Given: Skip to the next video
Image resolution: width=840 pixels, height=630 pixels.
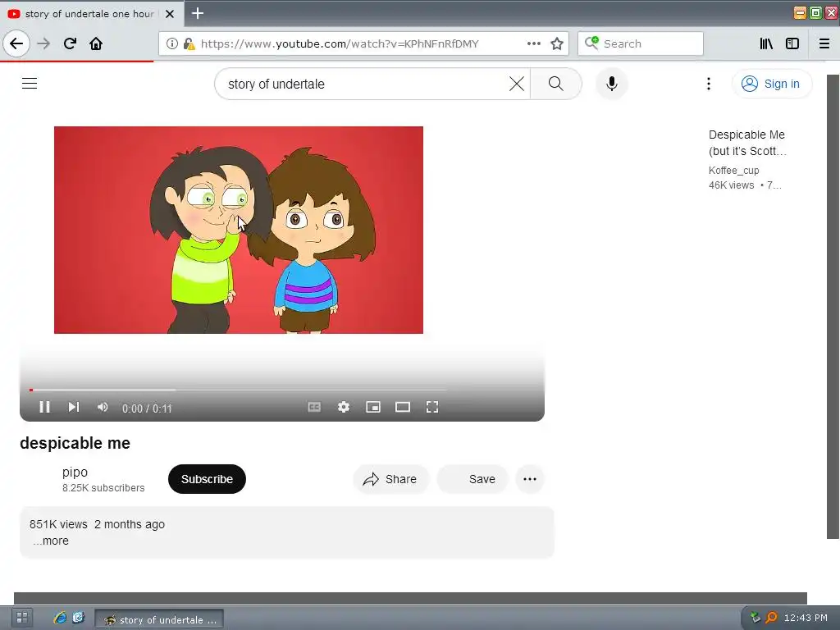Looking at the screenshot, I should (x=73, y=407).
